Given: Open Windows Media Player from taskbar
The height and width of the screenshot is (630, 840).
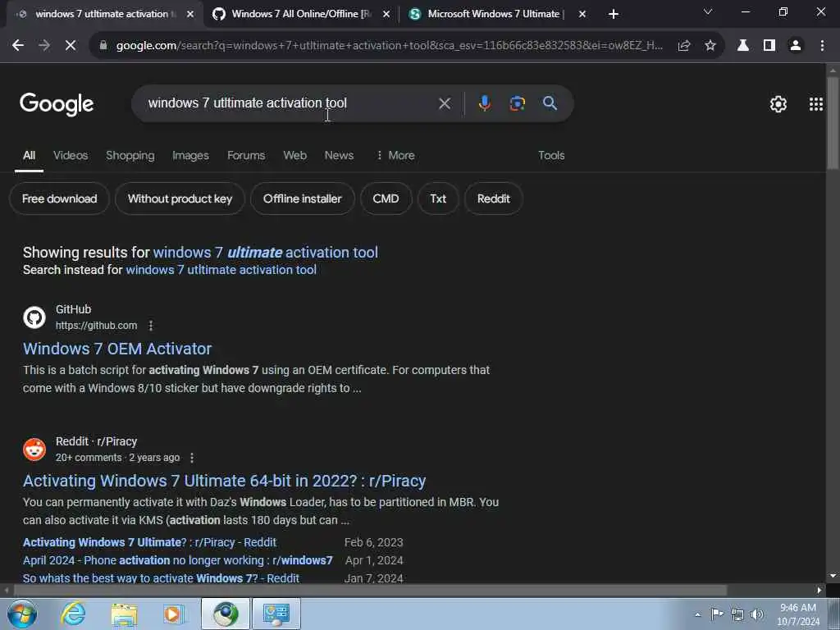Looking at the screenshot, I should tap(174, 614).
